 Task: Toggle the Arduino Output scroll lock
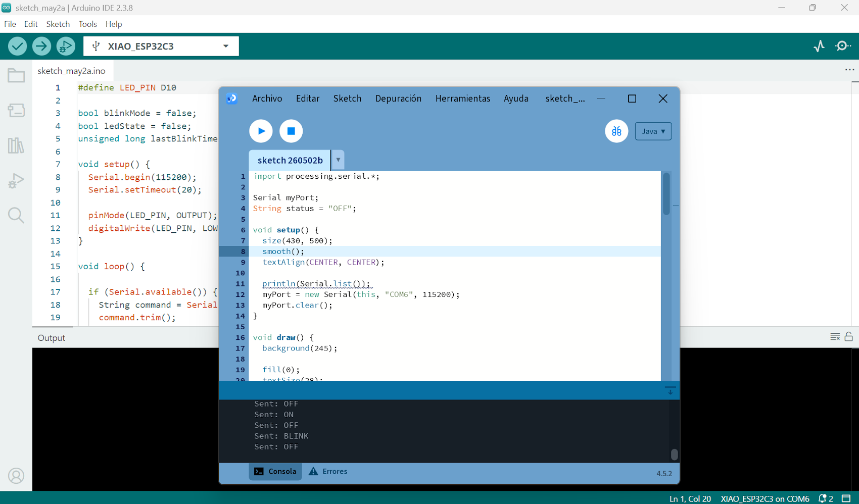click(849, 337)
